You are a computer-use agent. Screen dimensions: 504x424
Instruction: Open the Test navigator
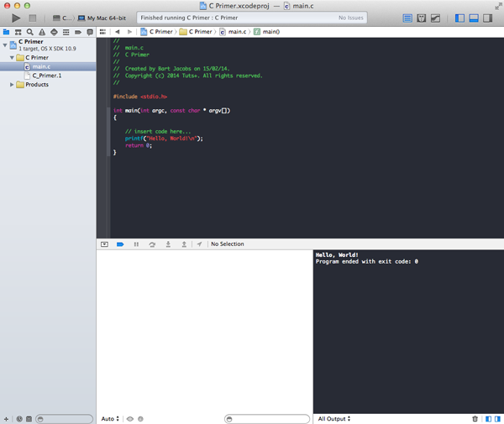(x=54, y=32)
